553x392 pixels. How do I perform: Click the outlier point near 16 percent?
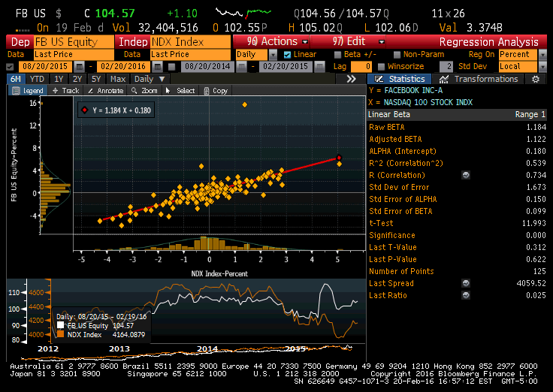tap(244, 104)
